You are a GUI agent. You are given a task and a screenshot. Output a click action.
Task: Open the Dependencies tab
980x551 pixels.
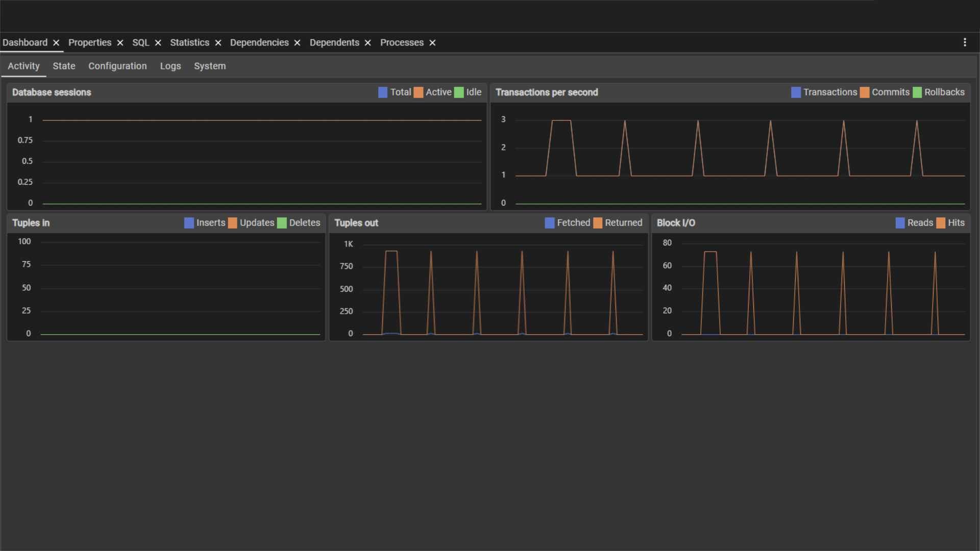(259, 42)
